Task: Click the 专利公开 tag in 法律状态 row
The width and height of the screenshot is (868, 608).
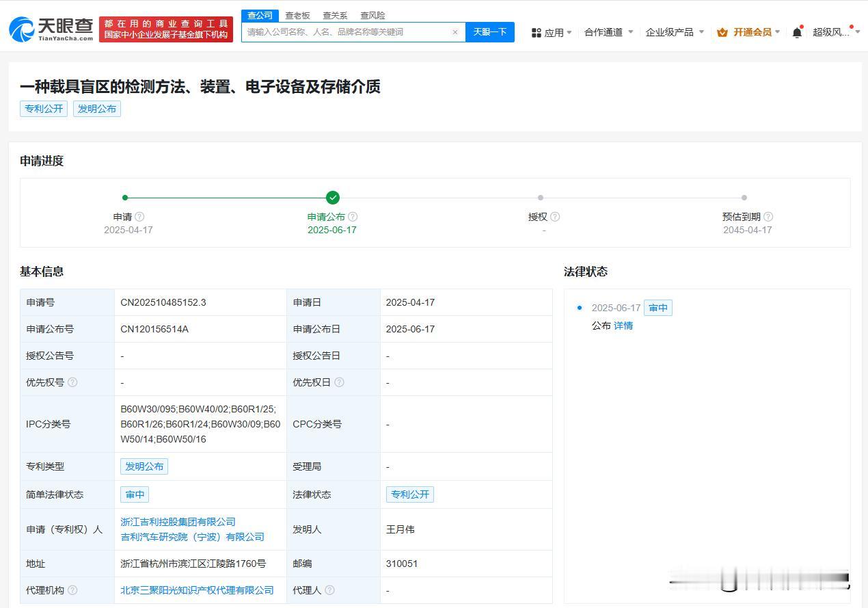Action: click(410, 494)
